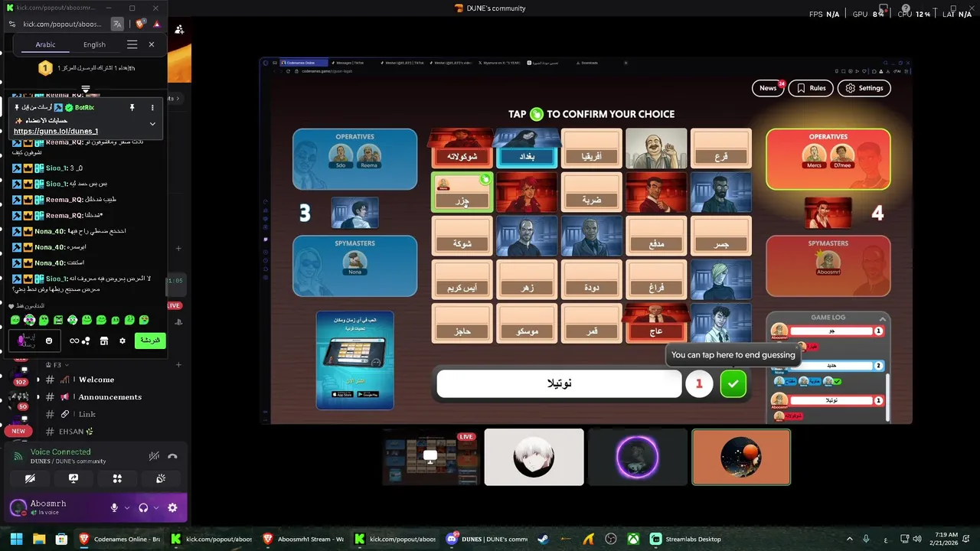Screen dimensions: 980x551
Task: Collapse the F3 channel category
Action: (57, 365)
